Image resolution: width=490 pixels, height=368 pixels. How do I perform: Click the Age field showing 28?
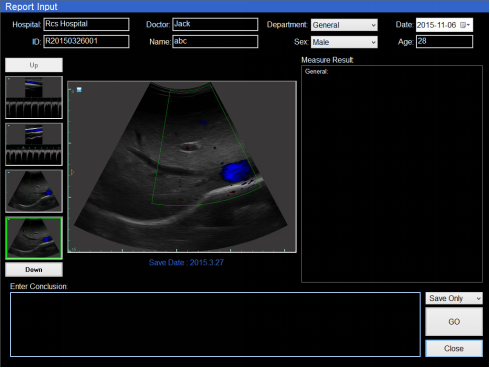pyautogui.click(x=444, y=42)
